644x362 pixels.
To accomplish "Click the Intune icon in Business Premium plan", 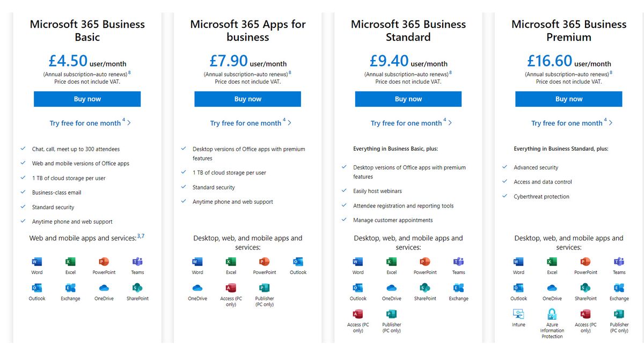I will coord(518,314).
